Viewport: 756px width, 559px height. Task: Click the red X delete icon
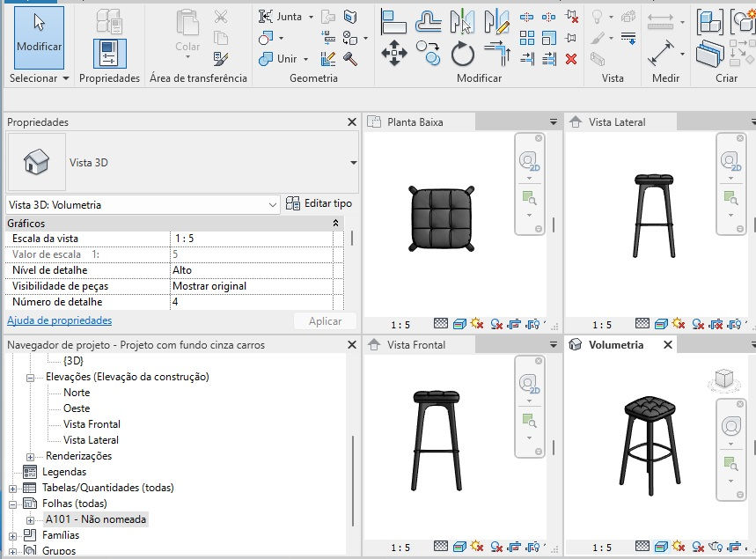pos(571,59)
